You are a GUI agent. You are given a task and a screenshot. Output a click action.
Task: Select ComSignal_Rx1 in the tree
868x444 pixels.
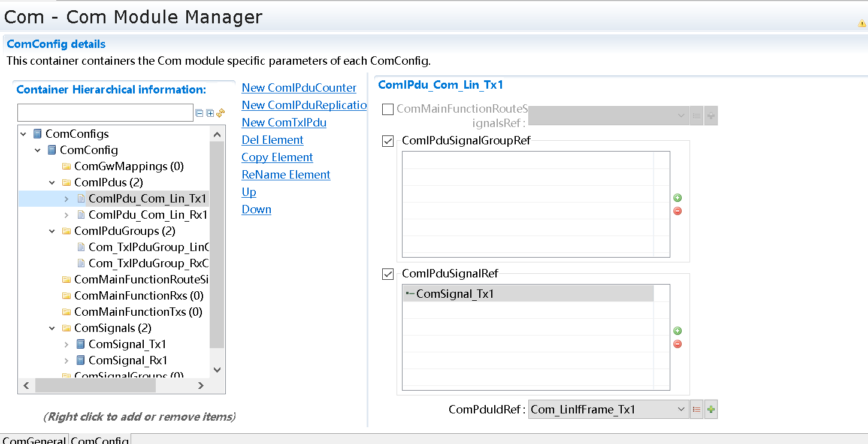pyautogui.click(x=128, y=360)
